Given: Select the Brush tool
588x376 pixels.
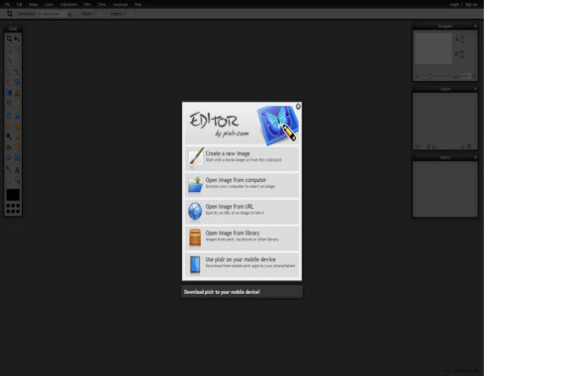Looking at the screenshot, I should click(17, 71).
